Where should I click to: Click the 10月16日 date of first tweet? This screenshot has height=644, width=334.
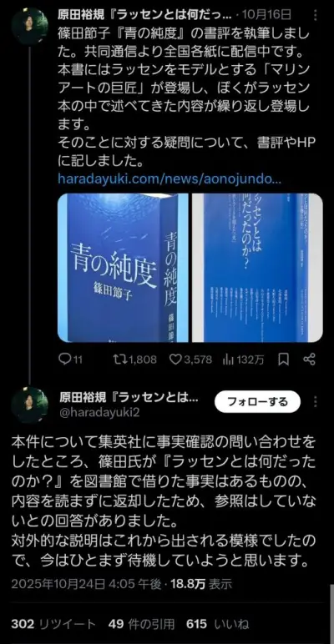(267, 15)
